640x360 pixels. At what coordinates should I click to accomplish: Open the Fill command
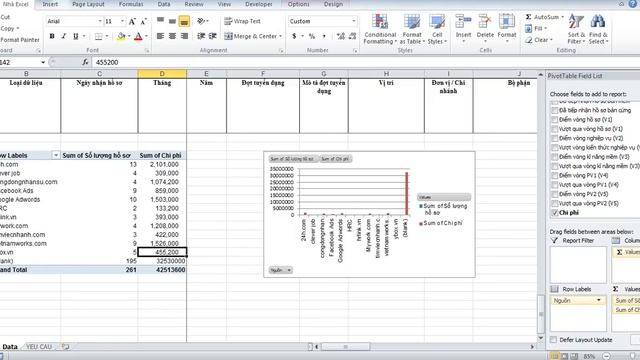[x=536, y=29]
